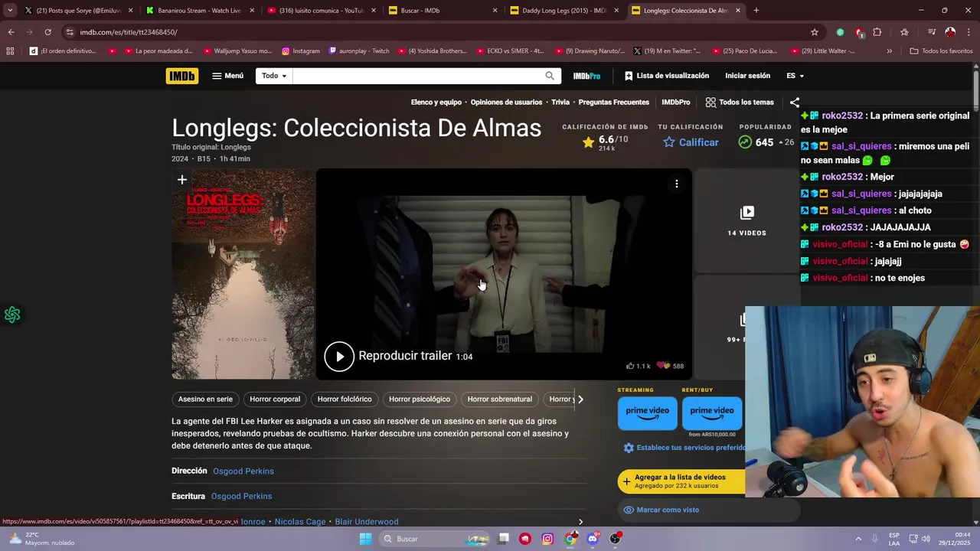980x551 pixels.
Task: Open browser extensions puzzle icon
Action: point(877,32)
